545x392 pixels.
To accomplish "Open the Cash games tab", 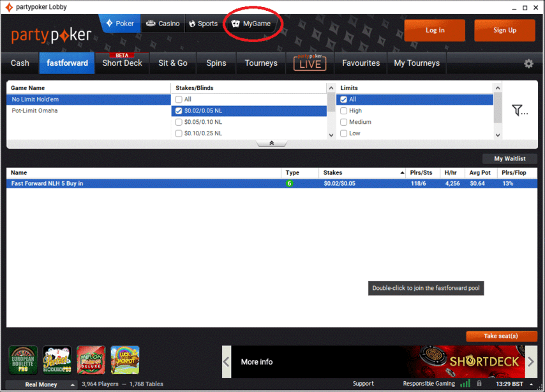I will coord(20,63).
